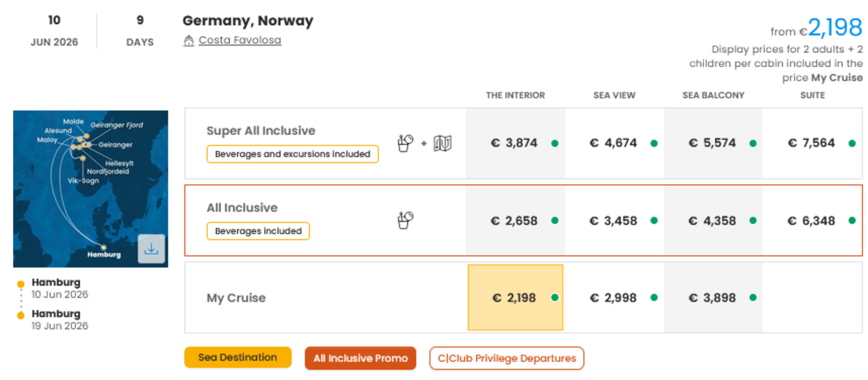Click the green dot beside € 3,458 price
The height and width of the screenshot is (380, 868).
click(x=654, y=220)
